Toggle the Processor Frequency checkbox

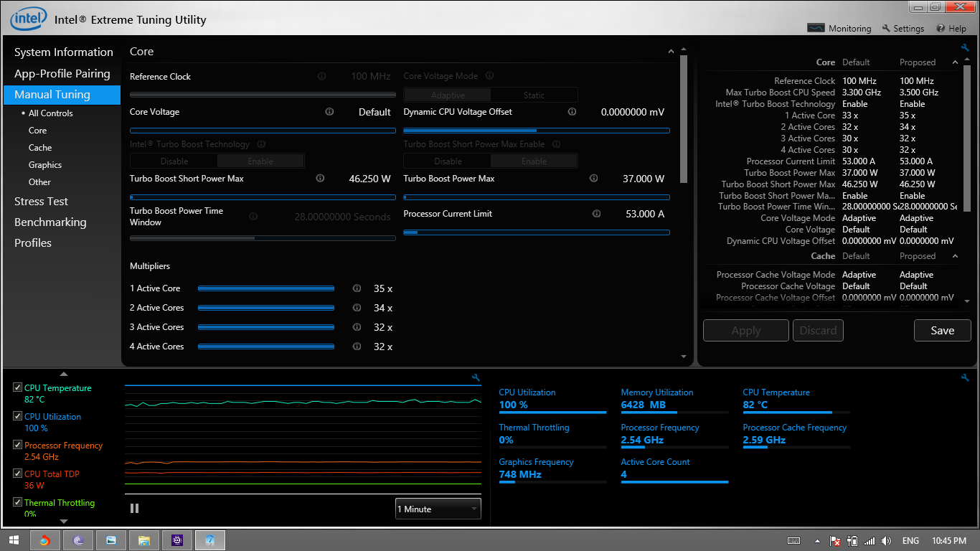(17, 445)
